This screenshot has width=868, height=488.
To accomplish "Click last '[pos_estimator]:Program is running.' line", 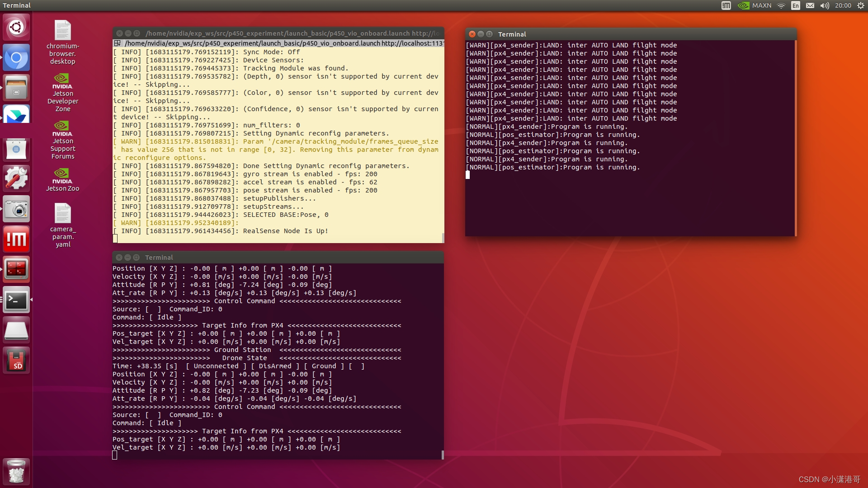I will pyautogui.click(x=553, y=167).
